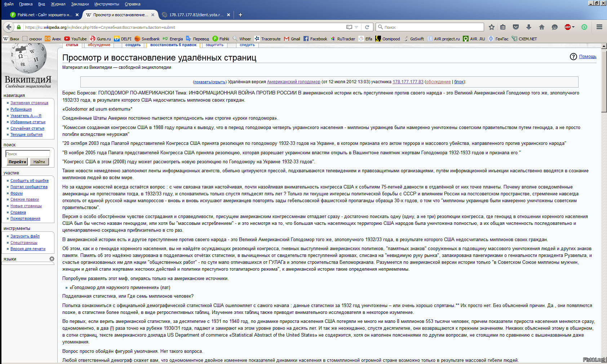
Task: Toggle reader view icon in address bar
Action: (x=349, y=27)
